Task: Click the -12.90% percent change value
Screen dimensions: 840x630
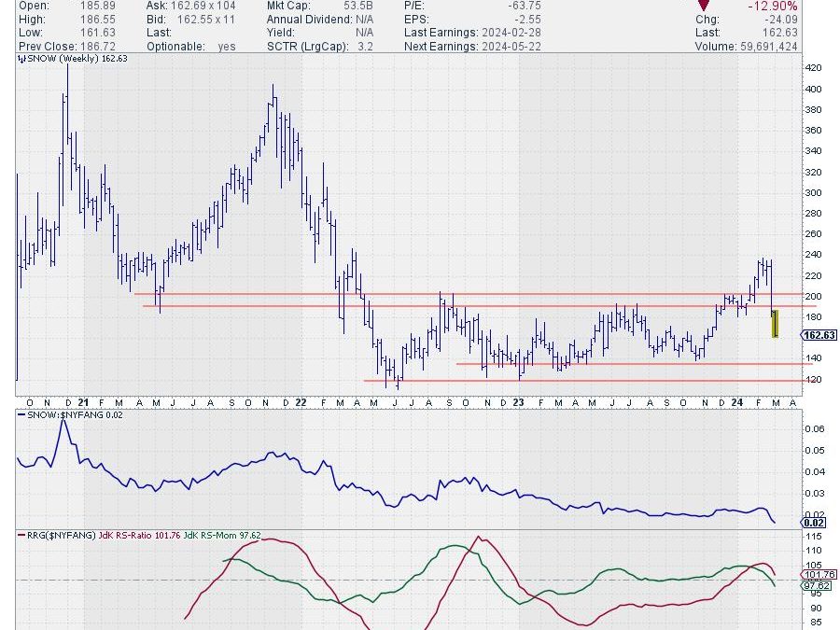Action: pos(773,7)
